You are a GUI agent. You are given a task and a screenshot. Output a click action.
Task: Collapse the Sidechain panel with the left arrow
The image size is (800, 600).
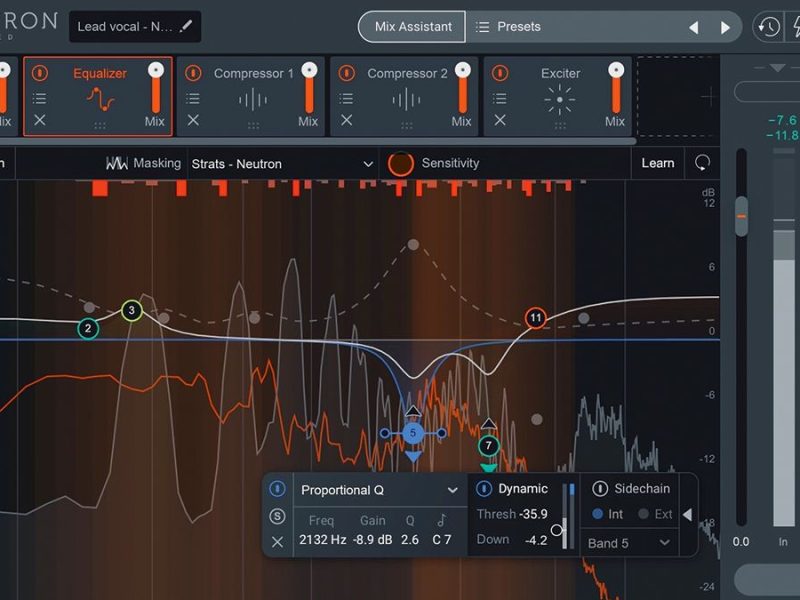click(x=688, y=514)
